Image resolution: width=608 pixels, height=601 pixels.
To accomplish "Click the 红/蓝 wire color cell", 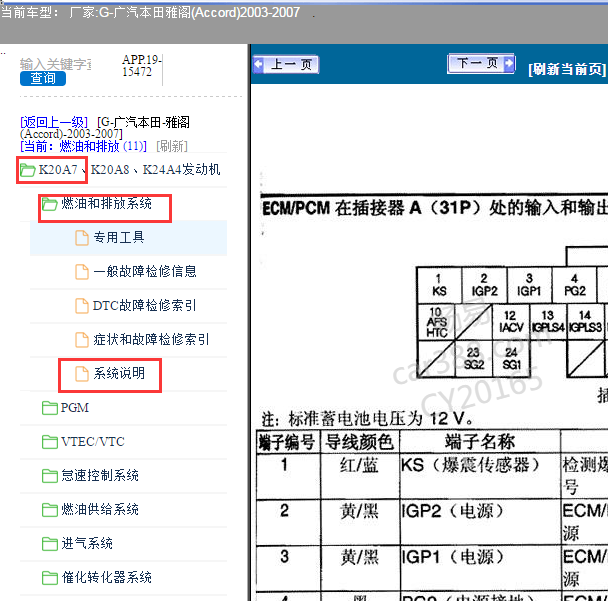I will tap(359, 476).
